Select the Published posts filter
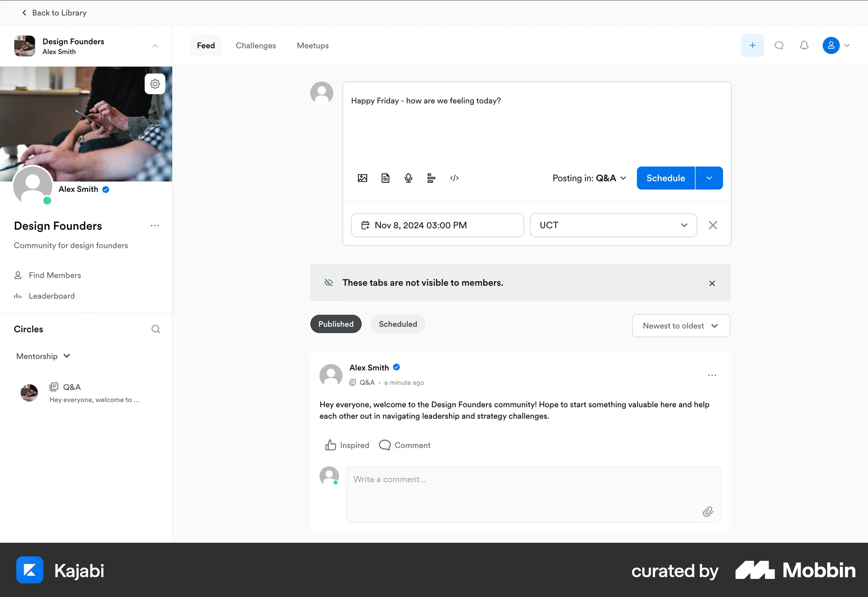The width and height of the screenshot is (868, 597). 335,324
